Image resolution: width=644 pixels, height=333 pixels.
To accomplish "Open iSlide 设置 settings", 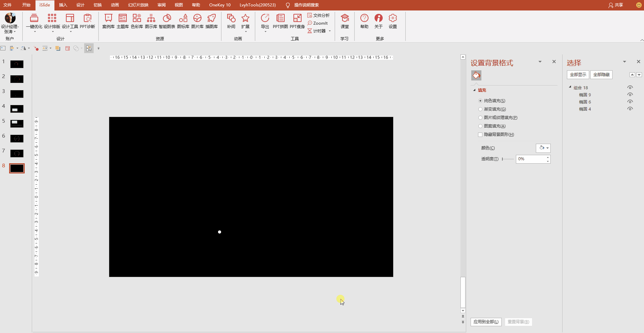I will coord(393,21).
